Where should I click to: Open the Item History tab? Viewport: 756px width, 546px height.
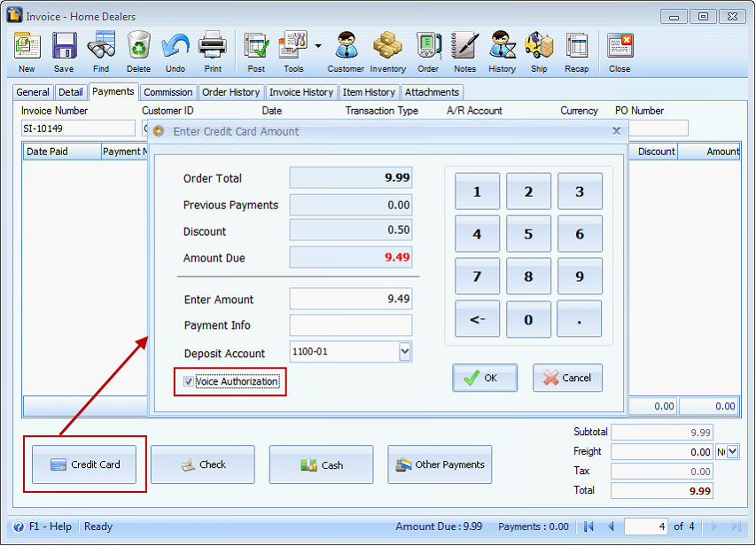coord(369,92)
